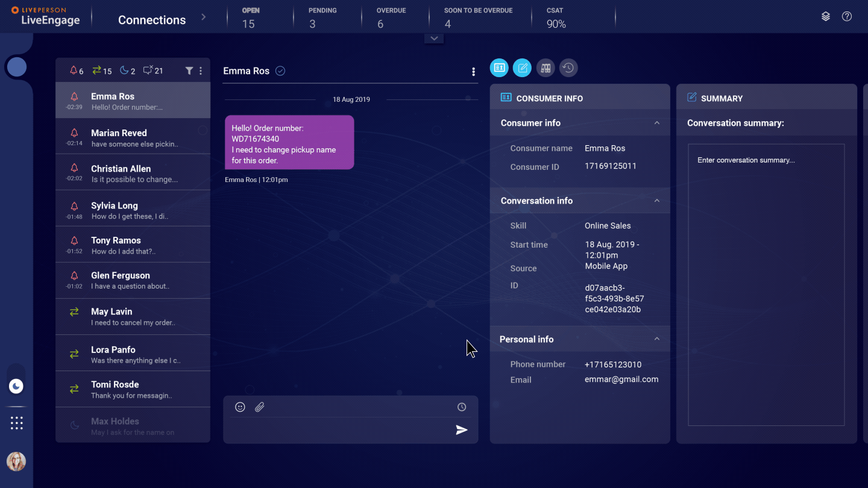Screen dimensions: 868x488
Task: Open the agent profile avatar
Action: (x=16, y=461)
